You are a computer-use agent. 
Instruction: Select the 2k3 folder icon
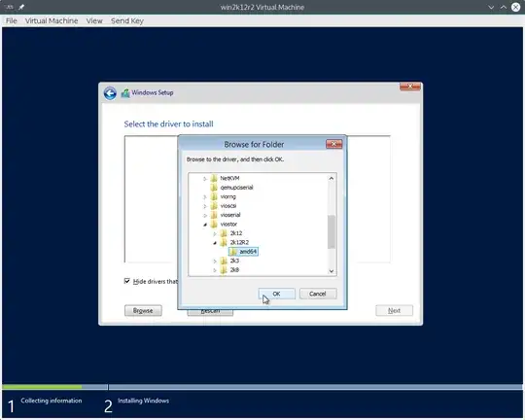(x=224, y=261)
